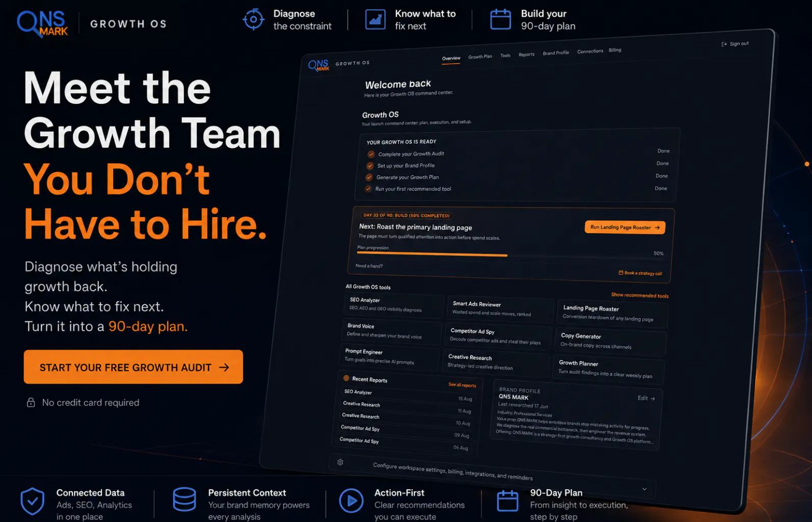Click the Need a hand? text
This screenshot has height=522, width=812.
[x=369, y=266]
